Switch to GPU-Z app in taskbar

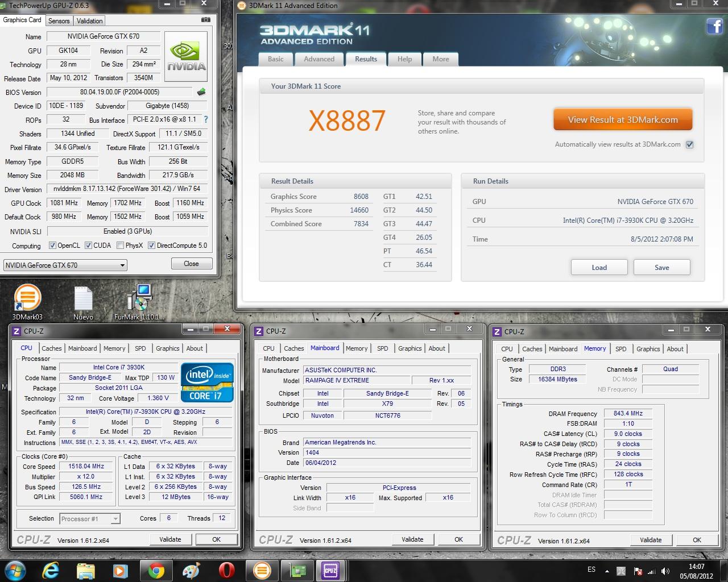pyautogui.click(x=297, y=570)
